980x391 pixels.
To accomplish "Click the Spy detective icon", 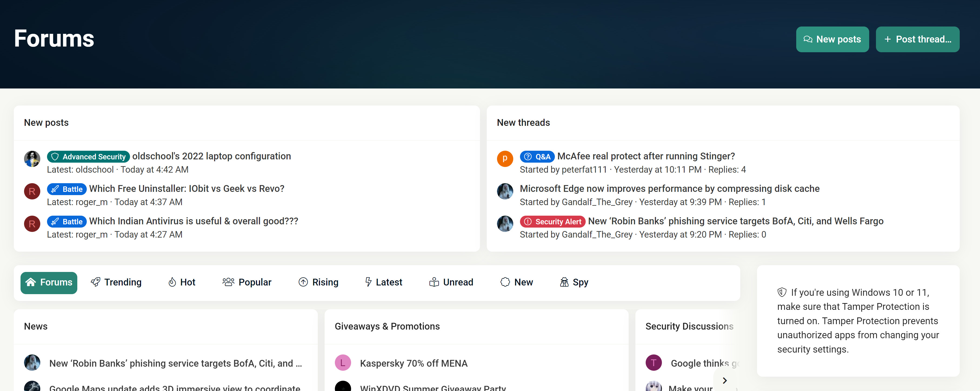I will [564, 282].
